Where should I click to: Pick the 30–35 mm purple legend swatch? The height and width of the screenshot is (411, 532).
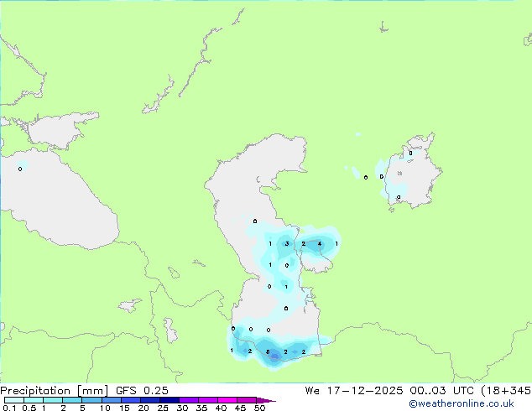pos(189,400)
